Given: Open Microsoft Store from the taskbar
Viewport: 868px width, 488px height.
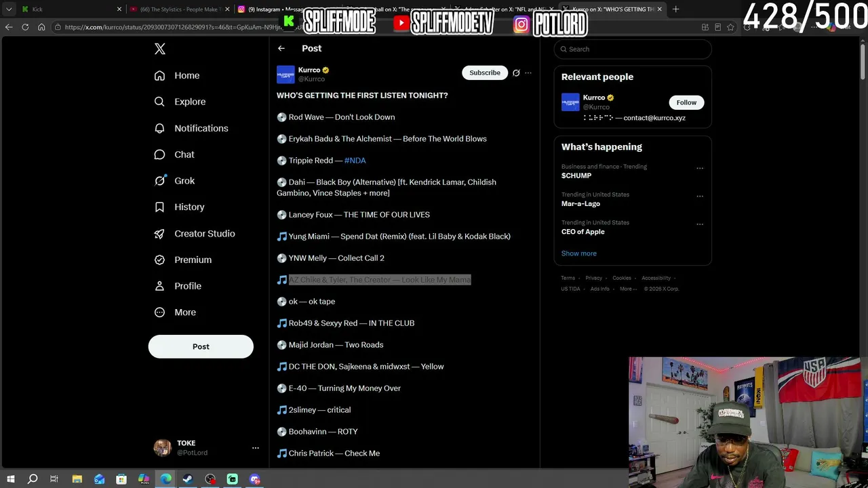Looking at the screenshot, I should (121, 479).
